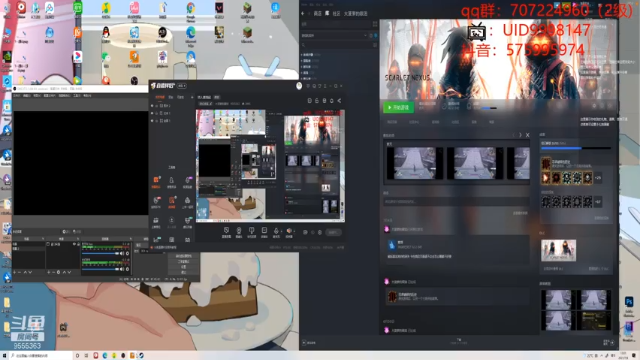640x360 pixels.
Task: Open the 社区 tab in Steam
Action: coord(336,13)
